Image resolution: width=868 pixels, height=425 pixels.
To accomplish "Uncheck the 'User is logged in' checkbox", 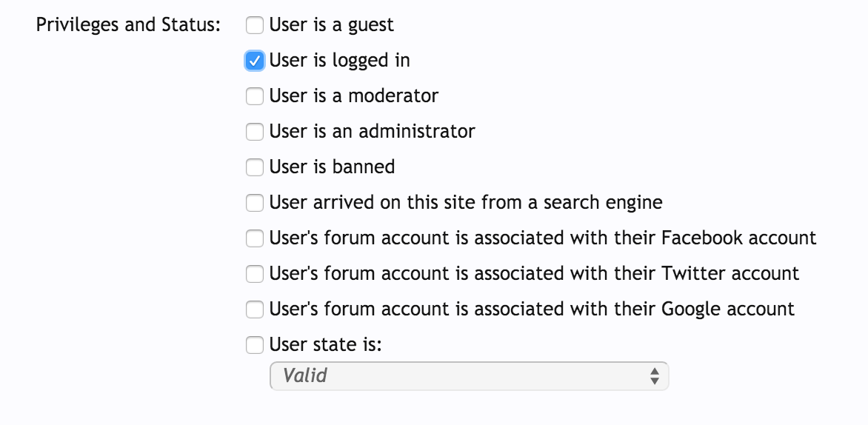I will pos(255,61).
